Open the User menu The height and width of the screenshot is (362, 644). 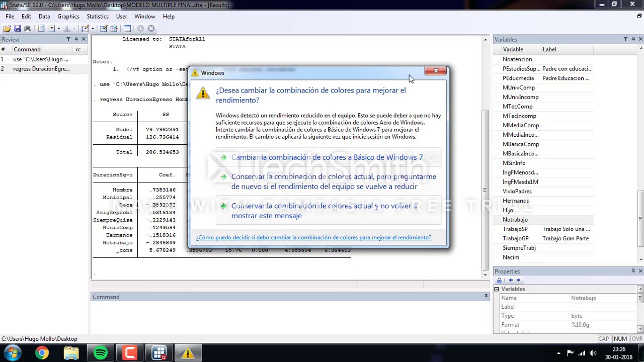[x=121, y=16]
